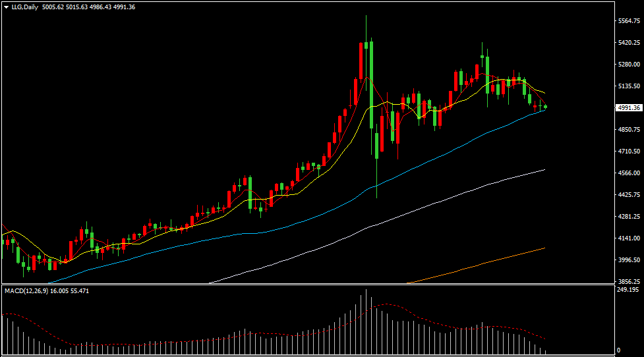Click the zero level on MACD scale
The image size is (644, 357).
pos(618,350)
